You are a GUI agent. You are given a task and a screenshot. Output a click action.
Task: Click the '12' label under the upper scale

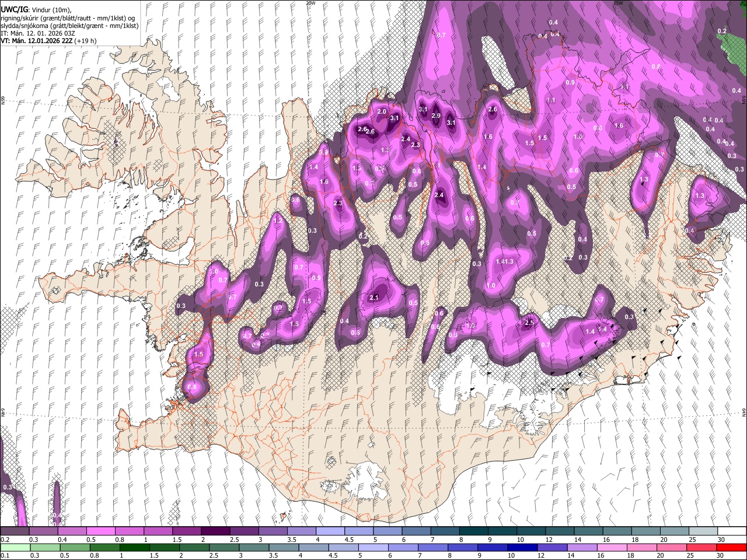[x=549, y=540]
